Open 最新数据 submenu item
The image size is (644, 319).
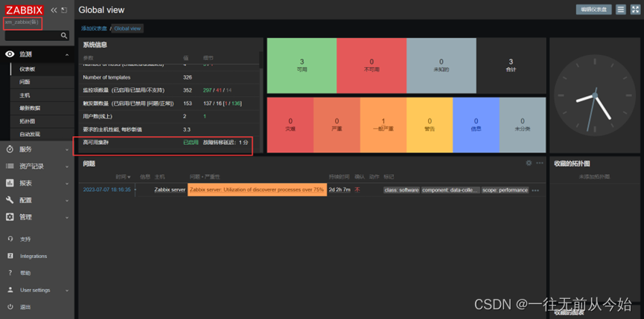pos(30,109)
